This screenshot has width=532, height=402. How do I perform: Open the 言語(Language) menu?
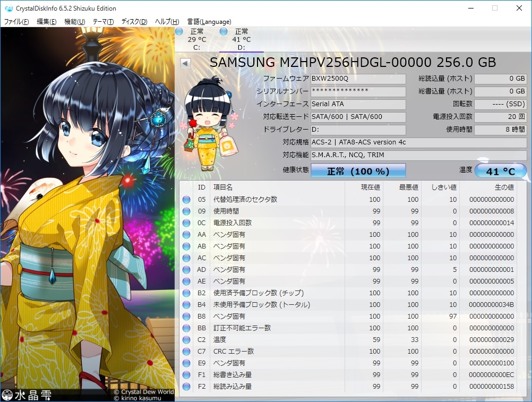click(x=209, y=22)
